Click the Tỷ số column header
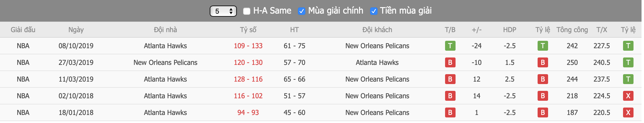This screenshot has width=644, height=123. (248, 30)
